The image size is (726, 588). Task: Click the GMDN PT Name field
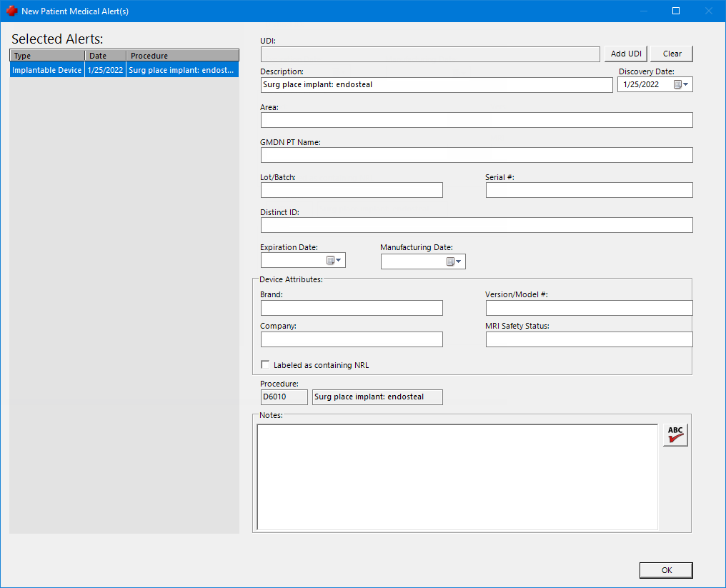click(x=477, y=155)
